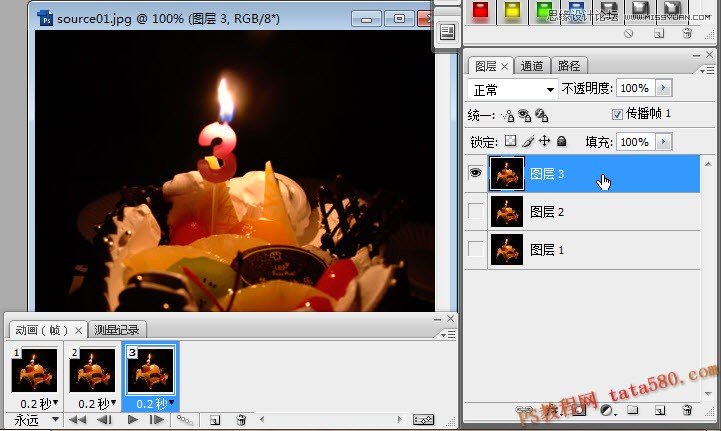Image resolution: width=721 pixels, height=431 pixels.
Task: Minimize the source01.jpg document window
Action: [x=366, y=19]
